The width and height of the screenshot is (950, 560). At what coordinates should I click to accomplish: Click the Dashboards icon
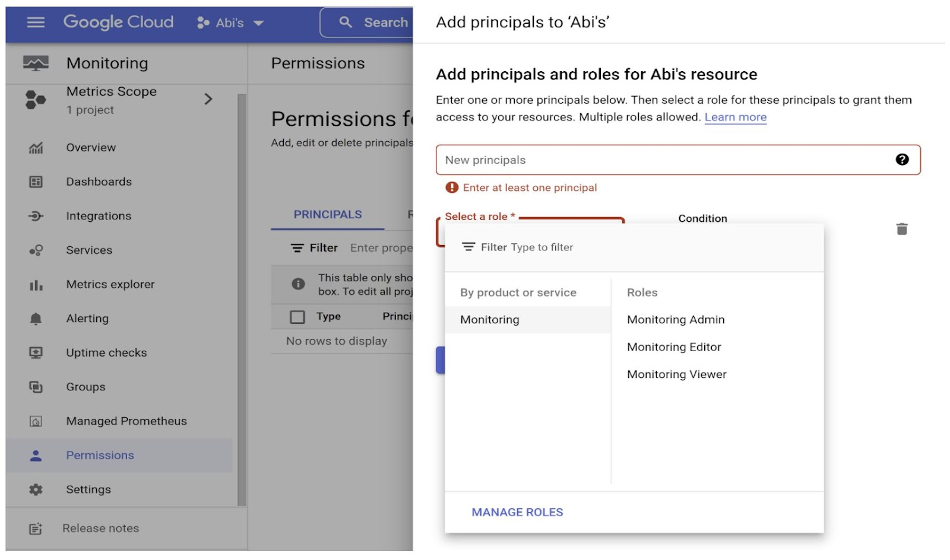pyautogui.click(x=36, y=182)
